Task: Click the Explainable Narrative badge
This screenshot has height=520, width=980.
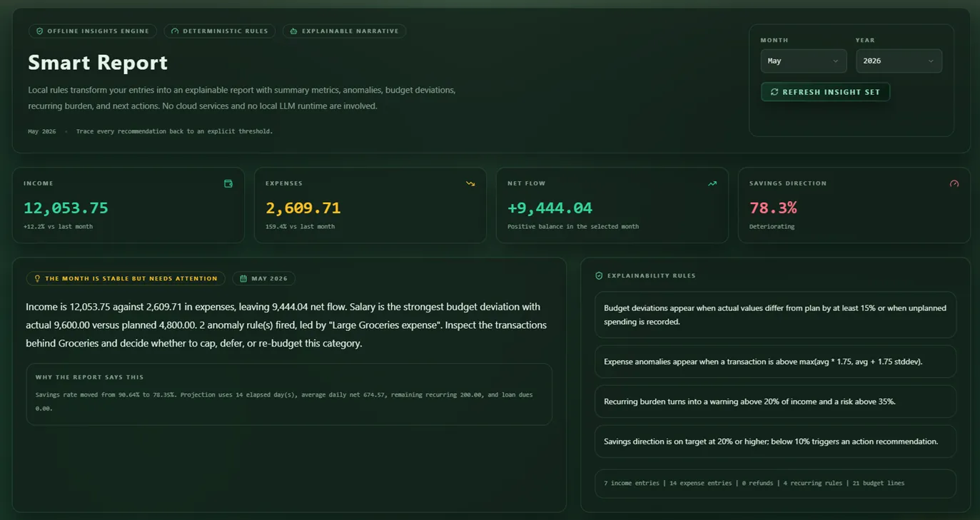Action: 344,31
